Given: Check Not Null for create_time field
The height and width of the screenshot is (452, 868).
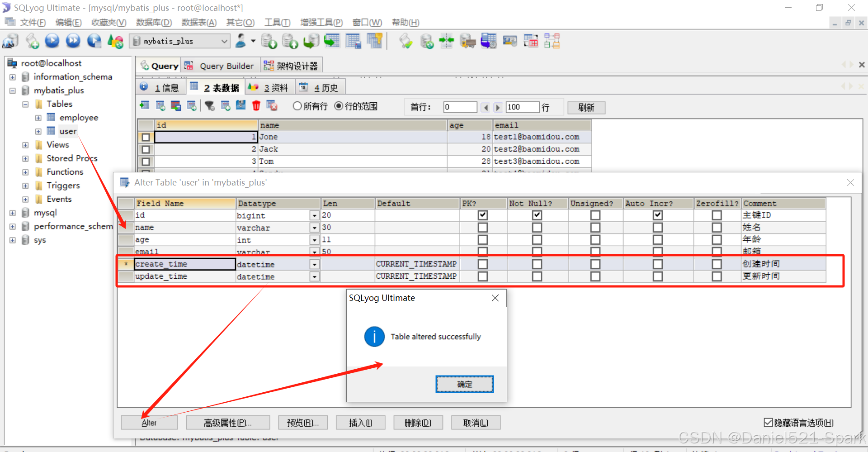Looking at the screenshot, I should tap(537, 264).
